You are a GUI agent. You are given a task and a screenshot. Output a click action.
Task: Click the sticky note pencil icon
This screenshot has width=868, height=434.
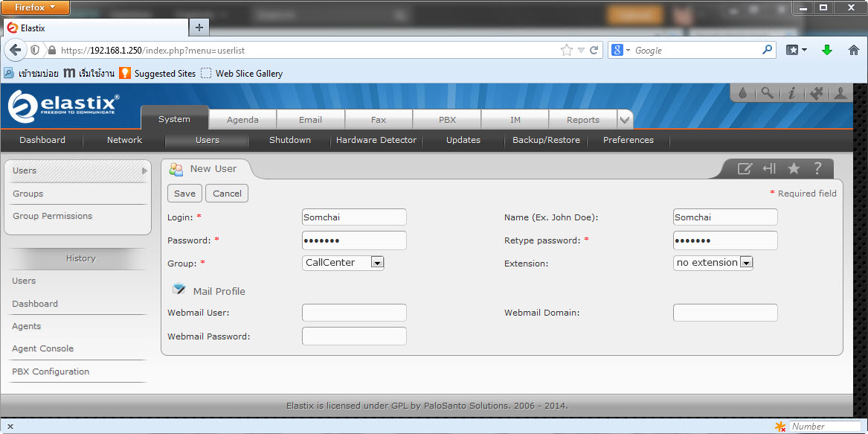[x=745, y=169]
